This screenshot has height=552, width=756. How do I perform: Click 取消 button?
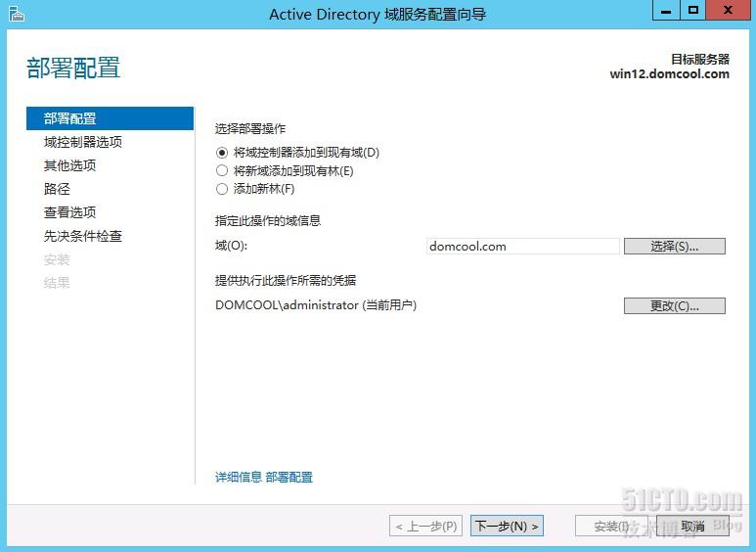(x=692, y=526)
